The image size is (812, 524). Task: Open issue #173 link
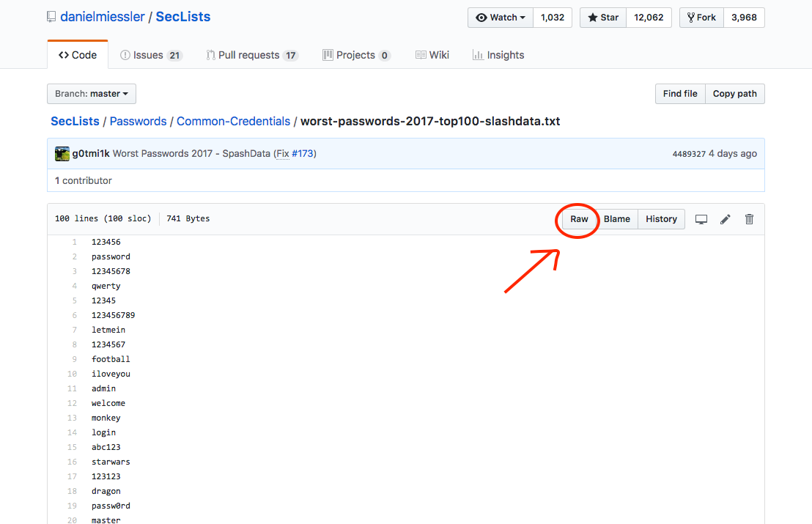(303, 153)
